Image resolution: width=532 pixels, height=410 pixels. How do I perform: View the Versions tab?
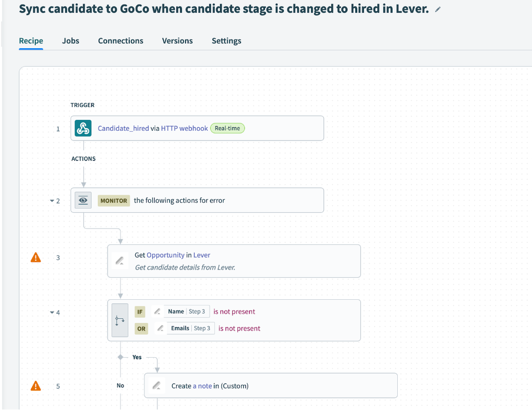(x=177, y=40)
